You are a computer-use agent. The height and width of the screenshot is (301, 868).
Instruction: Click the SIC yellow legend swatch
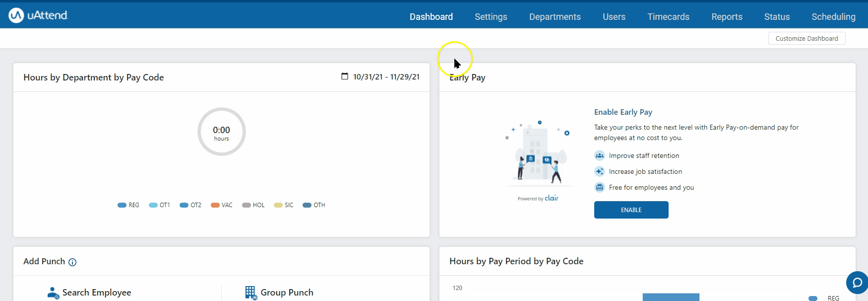click(x=278, y=205)
